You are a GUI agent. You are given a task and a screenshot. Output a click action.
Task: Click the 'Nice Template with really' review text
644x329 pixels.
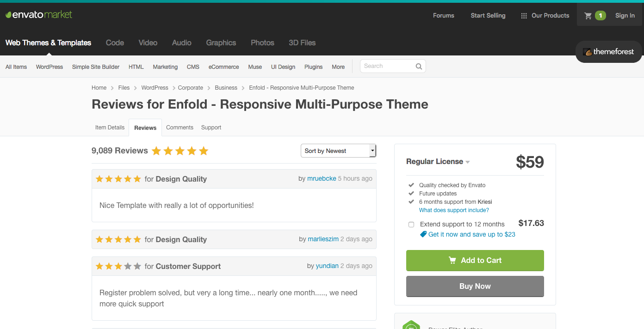[x=177, y=205]
